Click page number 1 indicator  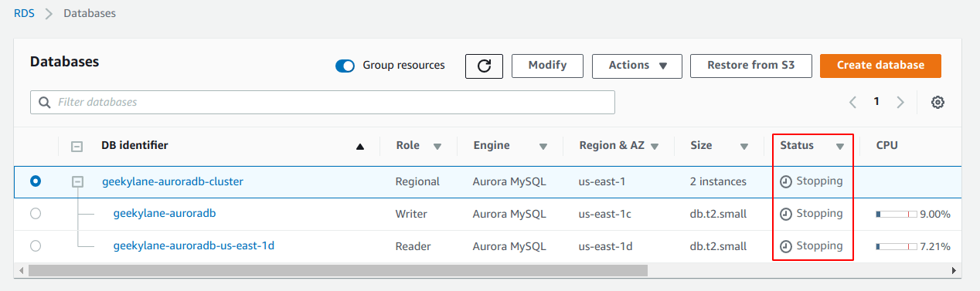[876, 101]
